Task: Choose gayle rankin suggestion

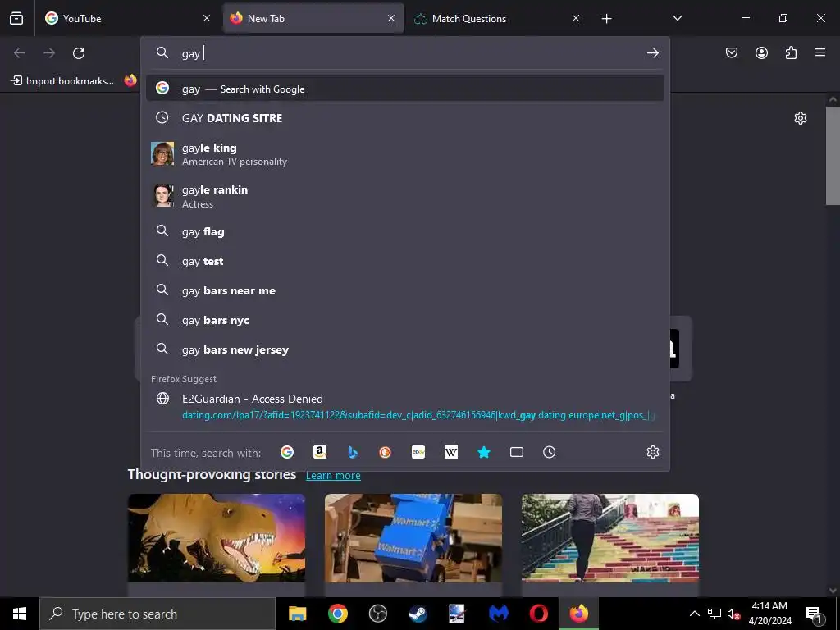Action: (405, 196)
